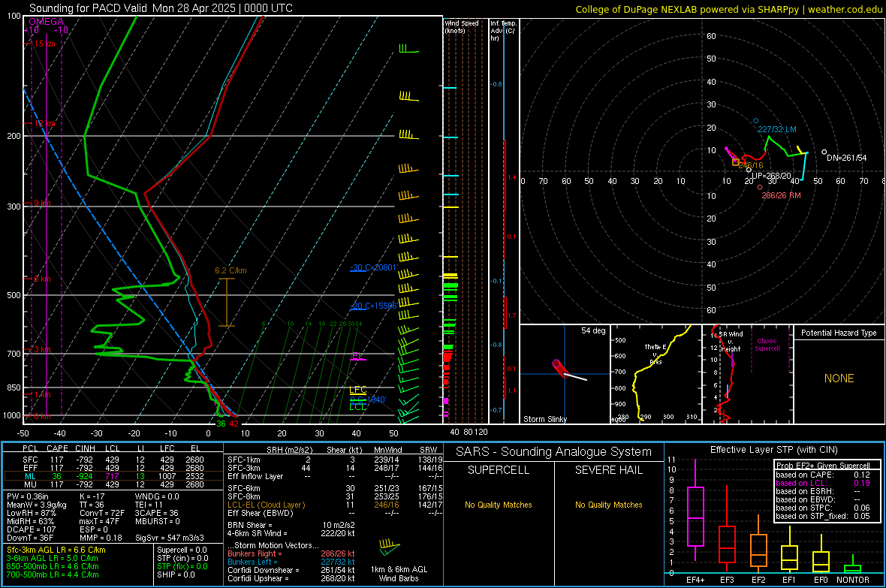Viewport: 886px width, 588px height.
Task: Click the Sfc-3km AGL LR value
Action: coord(56,550)
